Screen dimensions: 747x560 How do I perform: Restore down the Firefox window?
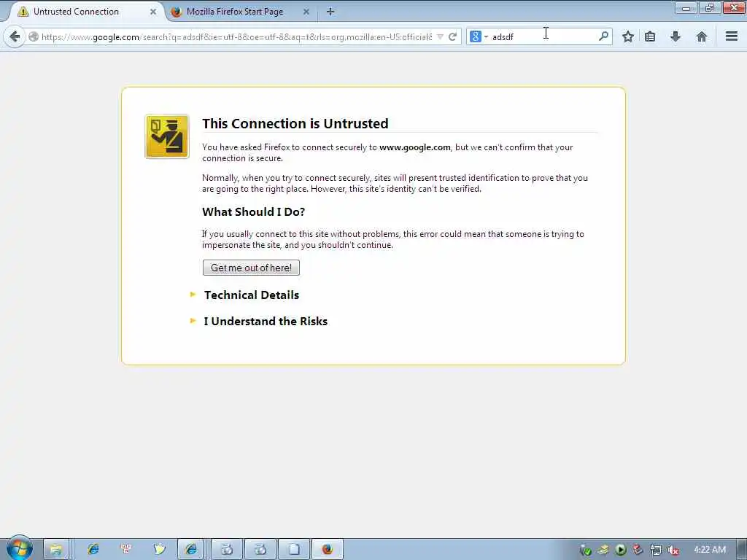(x=710, y=7)
